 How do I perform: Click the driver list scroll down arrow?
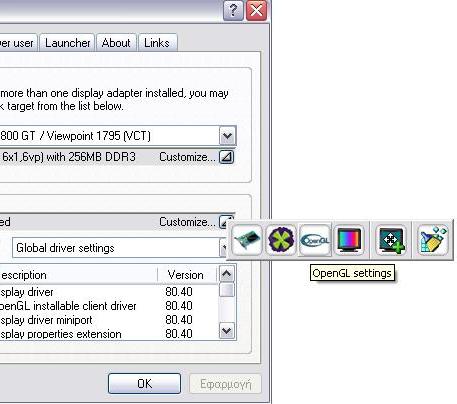[x=227, y=331]
